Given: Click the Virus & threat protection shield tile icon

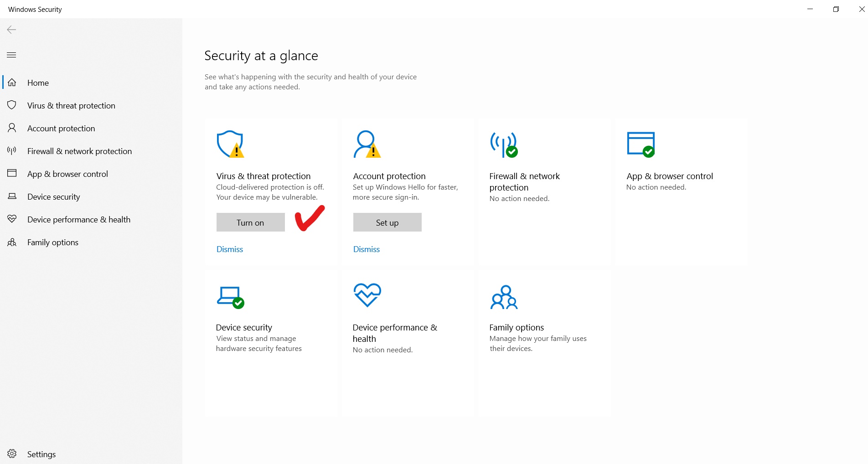Looking at the screenshot, I should coord(230,144).
